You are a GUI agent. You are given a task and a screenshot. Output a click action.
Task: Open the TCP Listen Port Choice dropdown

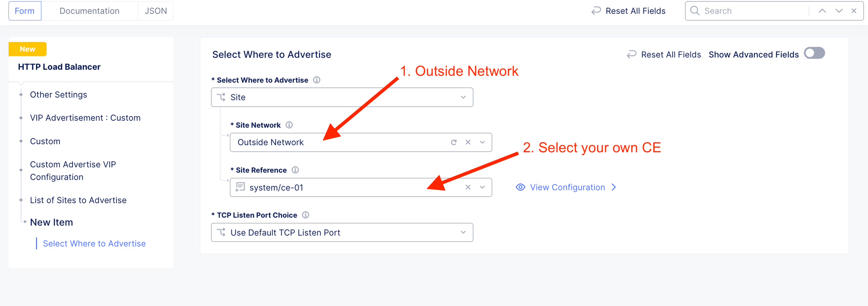click(342, 233)
